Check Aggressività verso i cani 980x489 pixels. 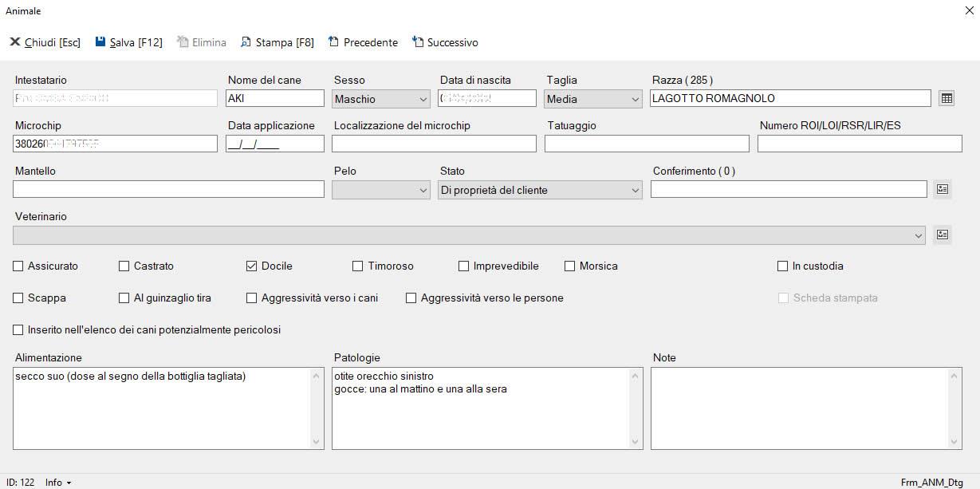pos(252,298)
